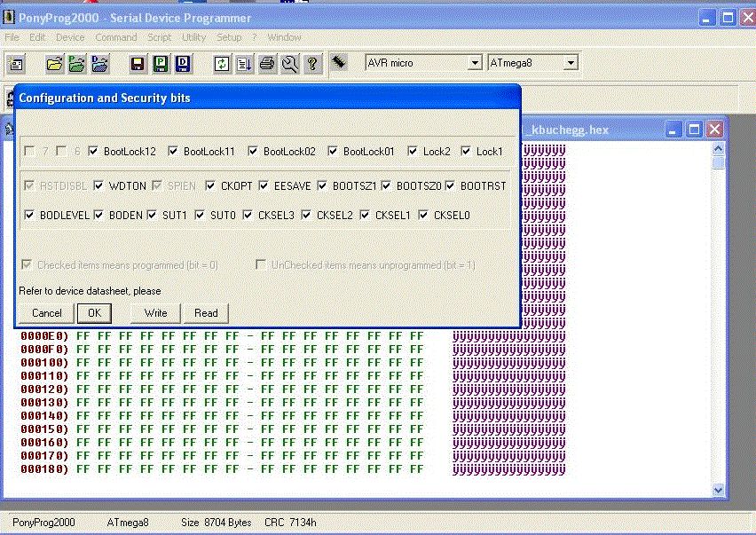Open the File menu
Viewport: 756px width, 535px height.
12,37
